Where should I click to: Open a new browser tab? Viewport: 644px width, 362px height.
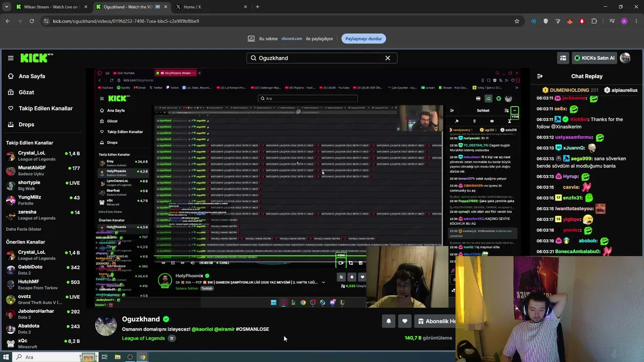pyautogui.click(x=258, y=7)
